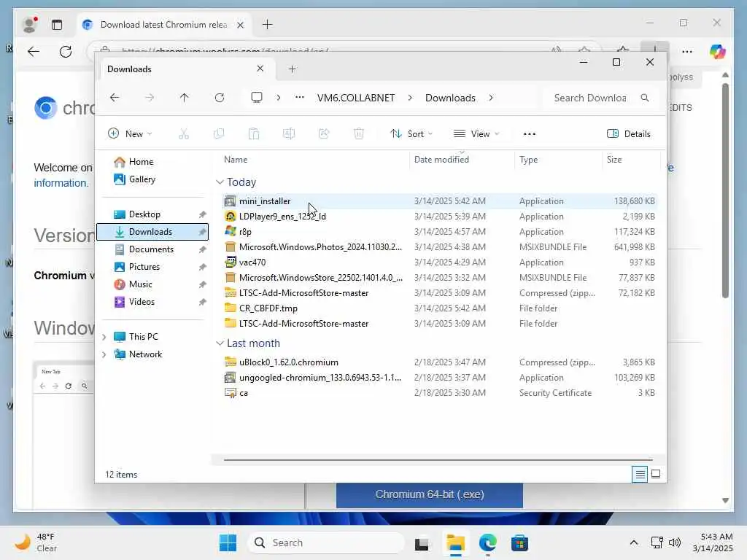Screen dimensions: 747x560
Task: Click the Rename icon in Explorer toolbar
Action: [x=289, y=134]
